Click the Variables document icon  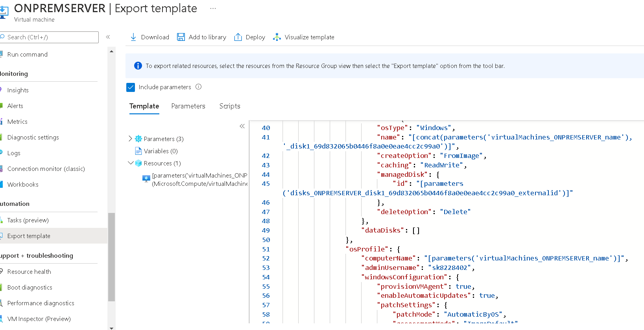138,151
